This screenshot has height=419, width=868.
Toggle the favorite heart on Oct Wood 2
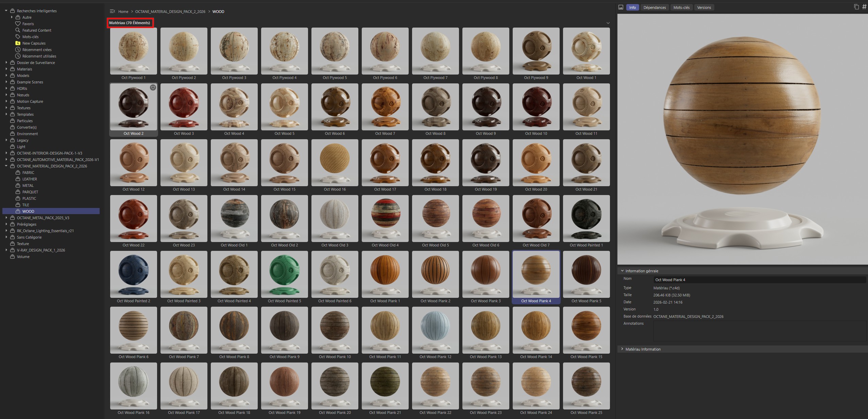pyautogui.click(x=152, y=87)
